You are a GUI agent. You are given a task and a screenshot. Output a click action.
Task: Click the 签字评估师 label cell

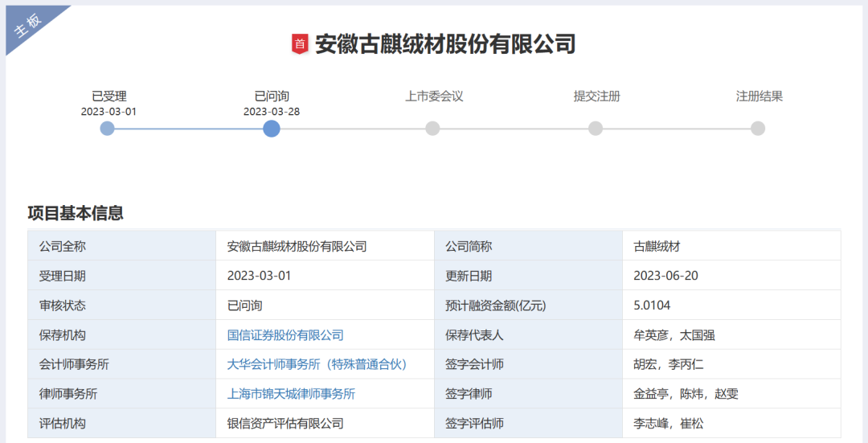coord(529,424)
